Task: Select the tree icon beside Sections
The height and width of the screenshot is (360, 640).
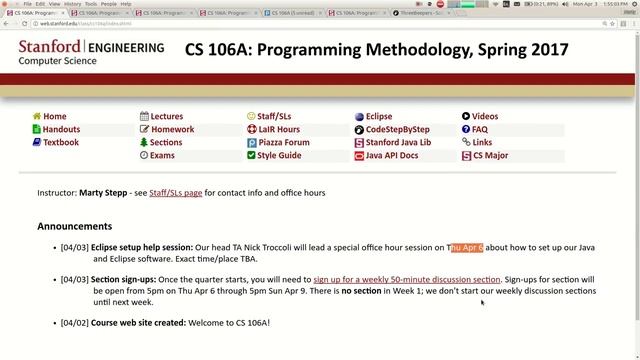Action: tap(144, 142)
